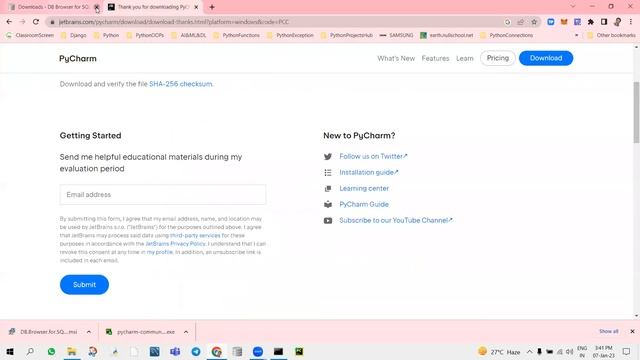Open Microsoft Teams from the taskbar

(x=175, y=351)
